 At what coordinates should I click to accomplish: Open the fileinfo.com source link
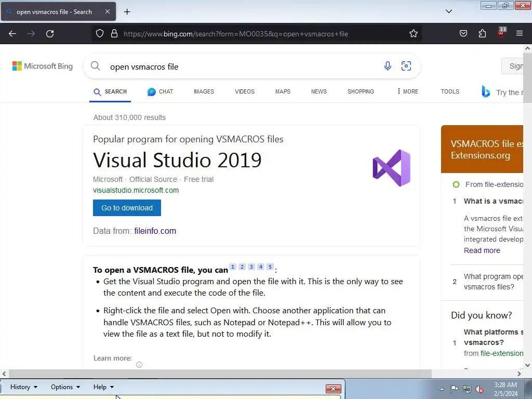[155, 231]
